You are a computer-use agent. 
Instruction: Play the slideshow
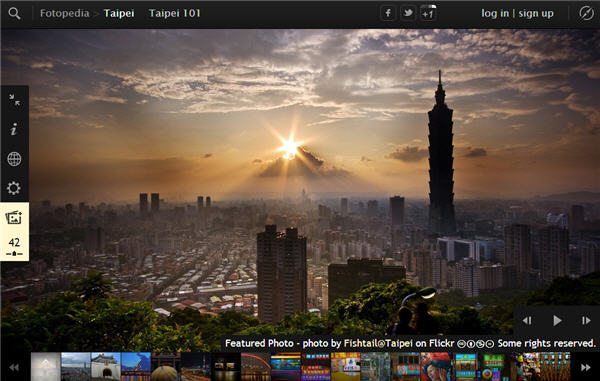557,320
